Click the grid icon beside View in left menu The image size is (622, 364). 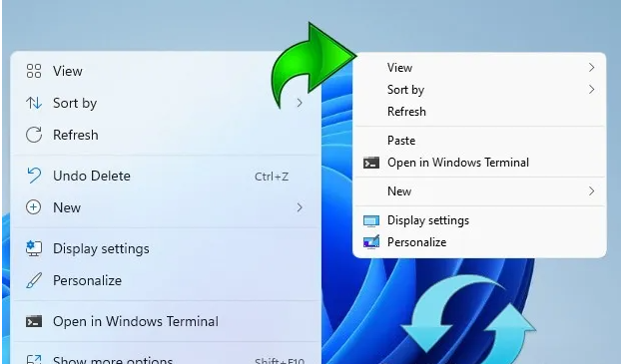[34, 71]
